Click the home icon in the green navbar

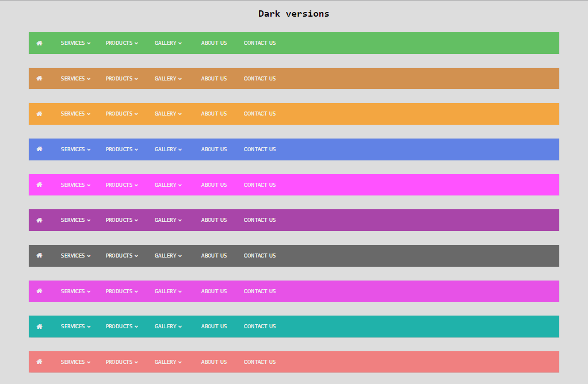click(x=39, y=43)
